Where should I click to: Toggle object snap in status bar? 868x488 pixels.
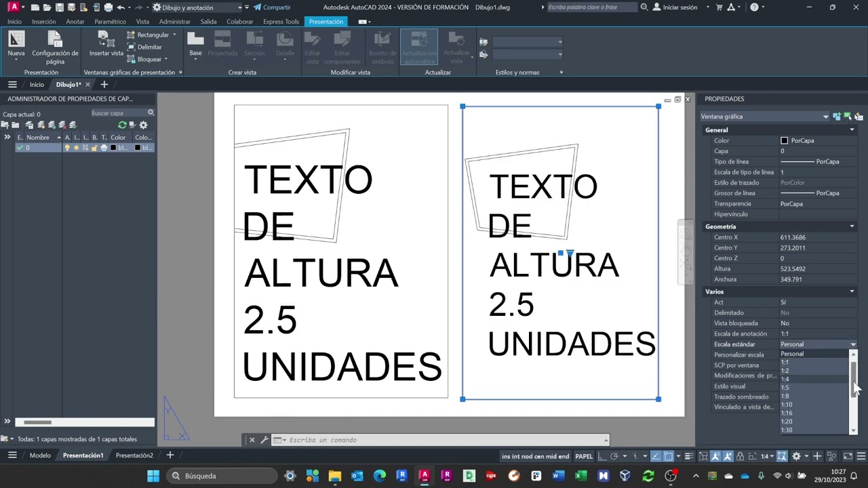tap(668, 456)
